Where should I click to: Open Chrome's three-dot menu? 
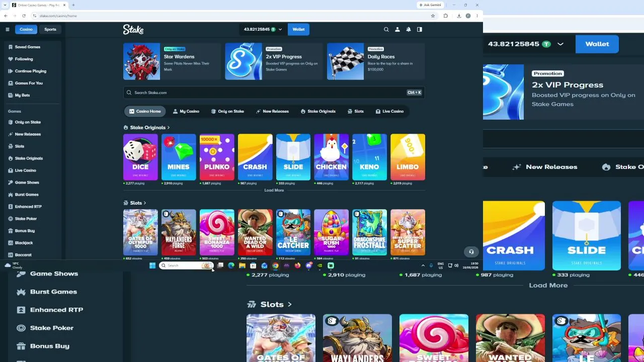pos(477,16)
